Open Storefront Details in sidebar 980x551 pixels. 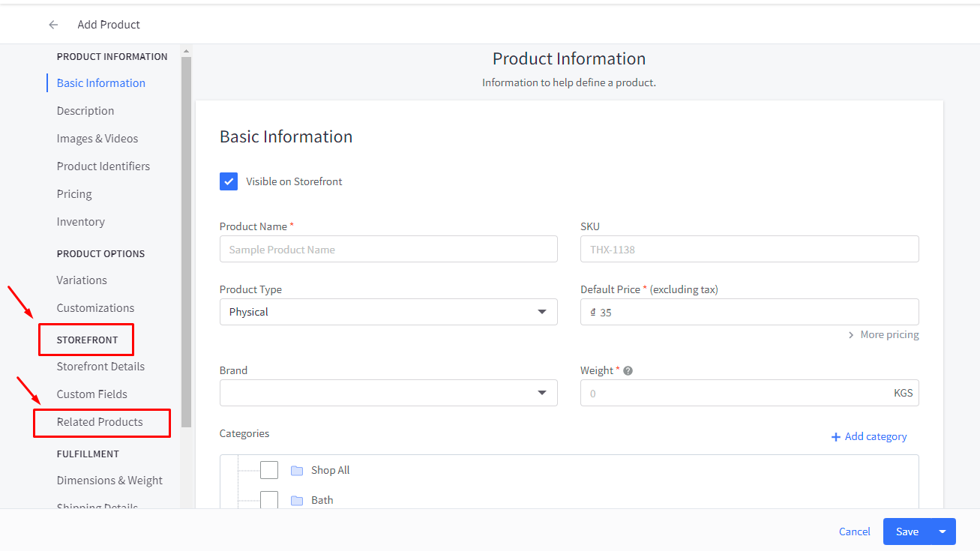click(x=100, y=367)
